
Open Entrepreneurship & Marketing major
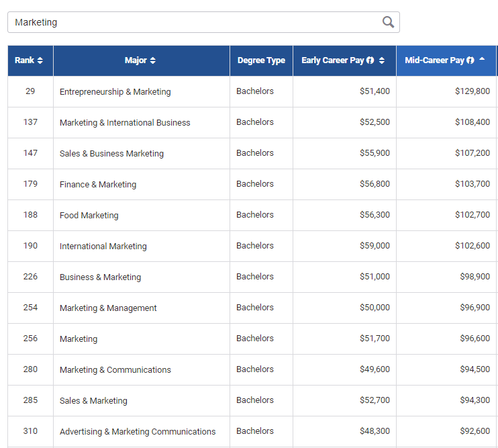pyautogui.click(x=115, y=92)
